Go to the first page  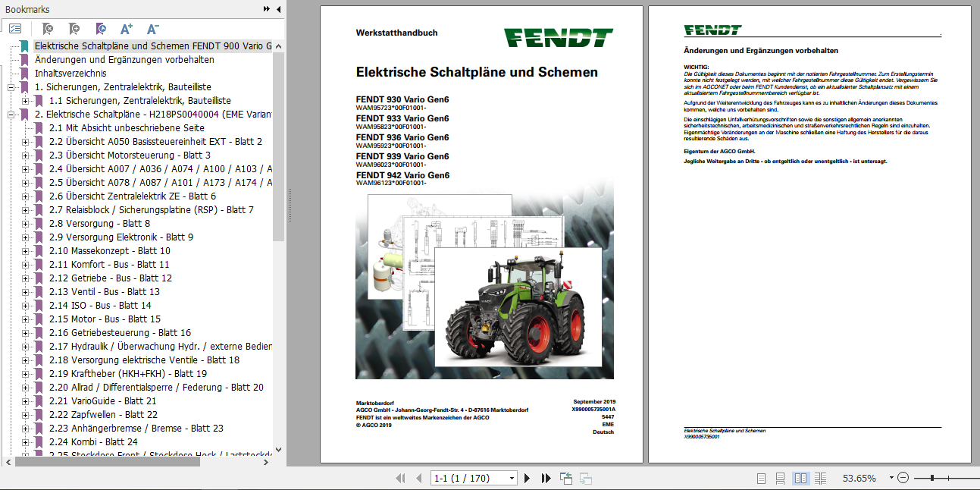[x=401, y=478]
